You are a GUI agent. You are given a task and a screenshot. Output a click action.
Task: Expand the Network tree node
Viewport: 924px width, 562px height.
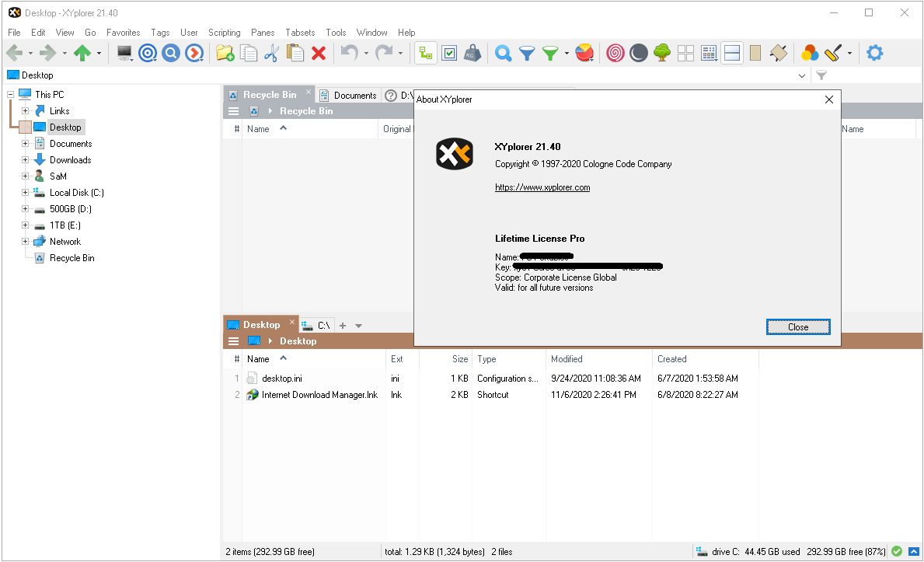(x=25, y=241)
